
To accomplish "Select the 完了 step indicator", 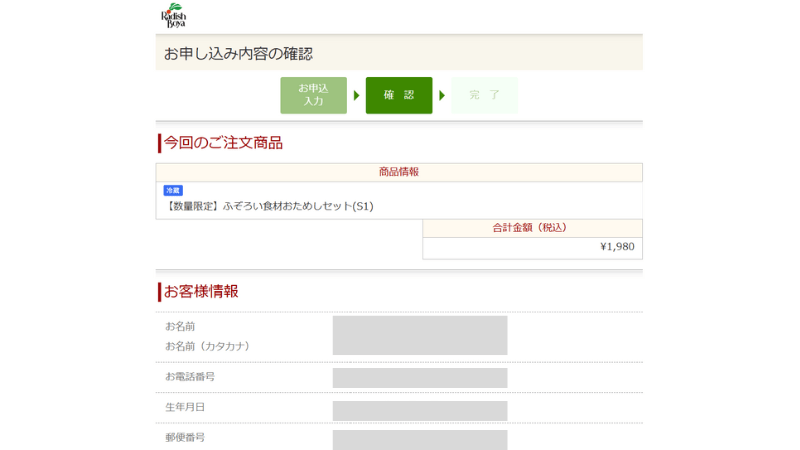I will tap(484, 95).
